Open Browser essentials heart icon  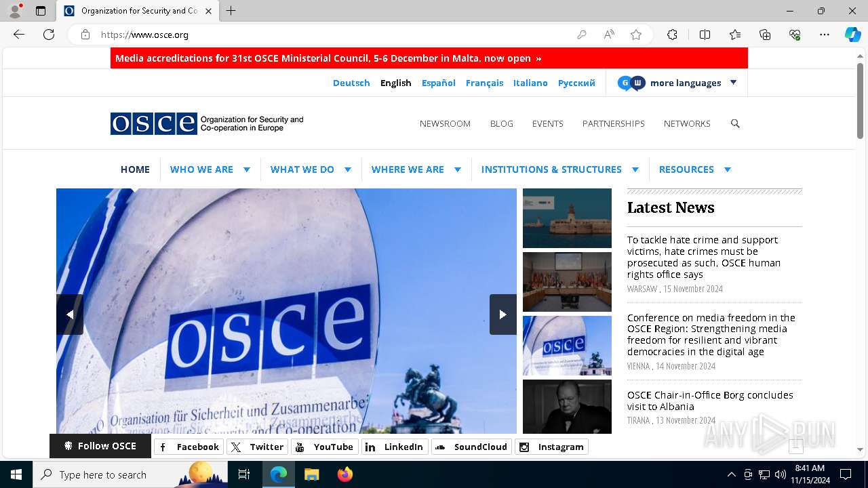pyautogui.click(x=795, y=35)
